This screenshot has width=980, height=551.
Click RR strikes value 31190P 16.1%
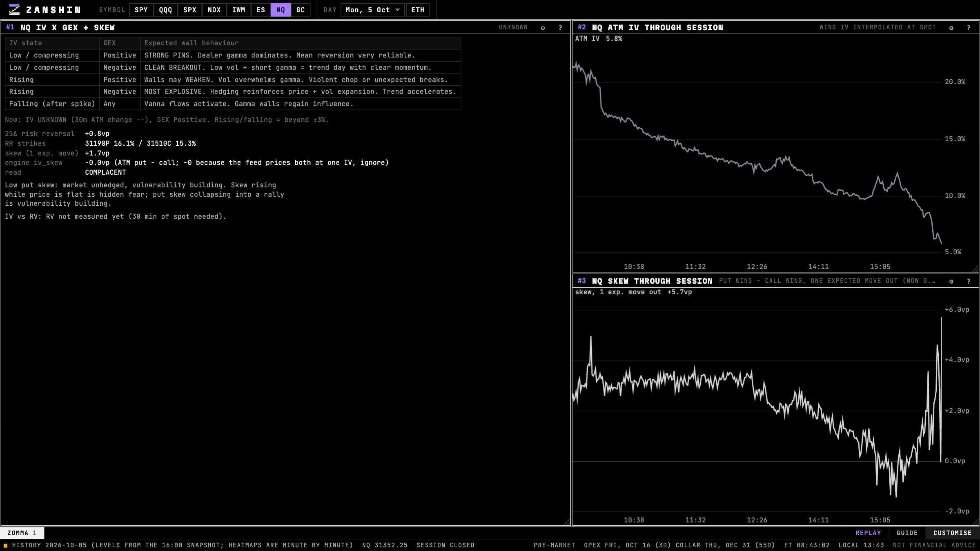pyautogui.click(x=109, y=144)
